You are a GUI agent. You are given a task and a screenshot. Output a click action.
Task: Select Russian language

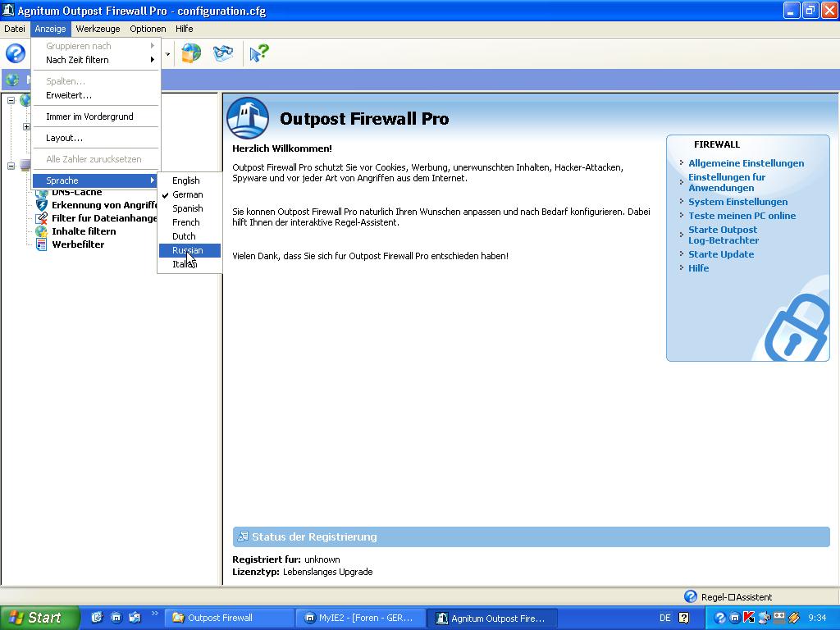tap(189, 250)
